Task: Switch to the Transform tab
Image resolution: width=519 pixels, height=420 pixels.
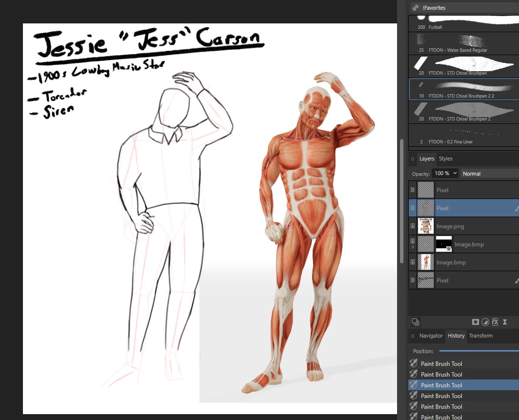Action: click(480, 336)
